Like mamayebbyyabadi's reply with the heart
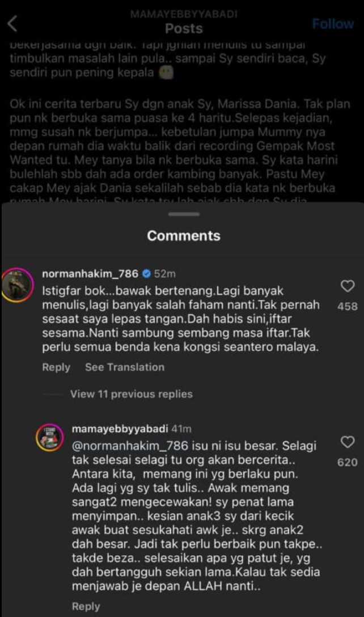Image resolution: width=364 pixels, height=617 pixels. tap(348, 442)
